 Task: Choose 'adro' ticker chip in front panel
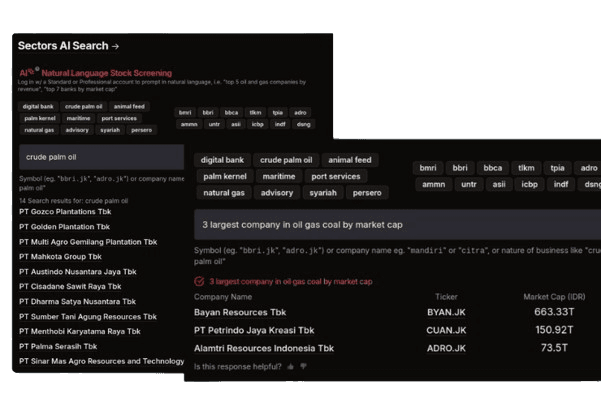[x=589, y=168]
